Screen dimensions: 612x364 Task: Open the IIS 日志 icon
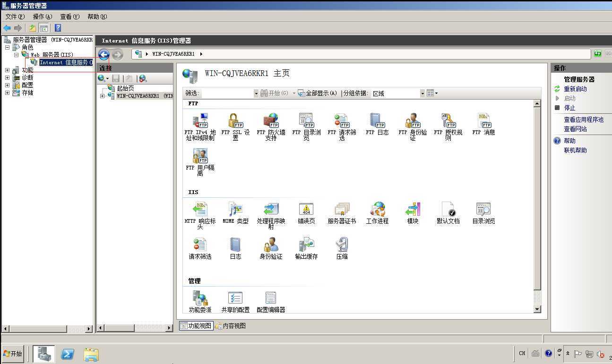pyautogui.click(x=235, y=248)
